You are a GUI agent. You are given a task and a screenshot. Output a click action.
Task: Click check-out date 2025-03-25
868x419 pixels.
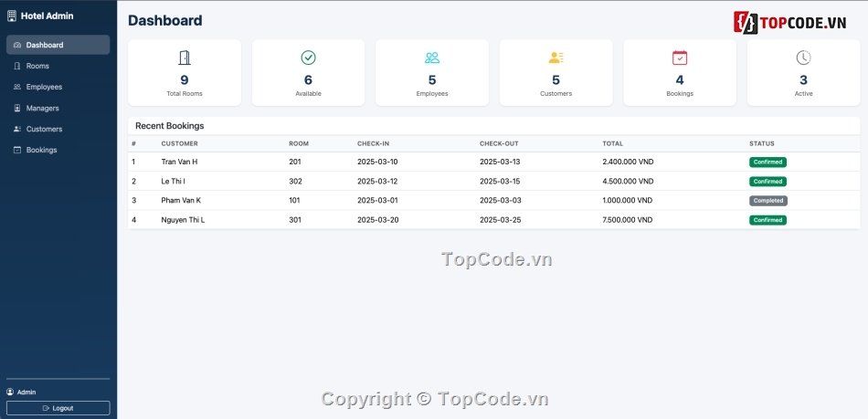(501, 220)
